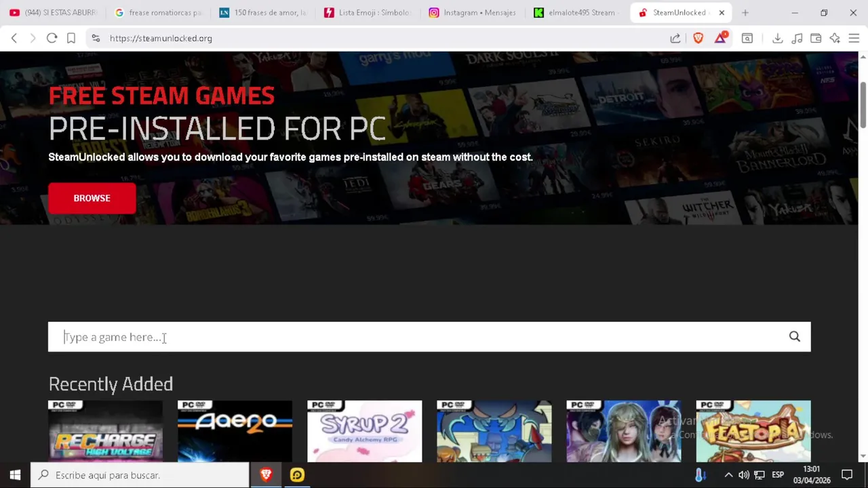This screenshot has height=488, width=868.
Task: Submit search with the magnifier icon
Action: [x=795, y=337]
